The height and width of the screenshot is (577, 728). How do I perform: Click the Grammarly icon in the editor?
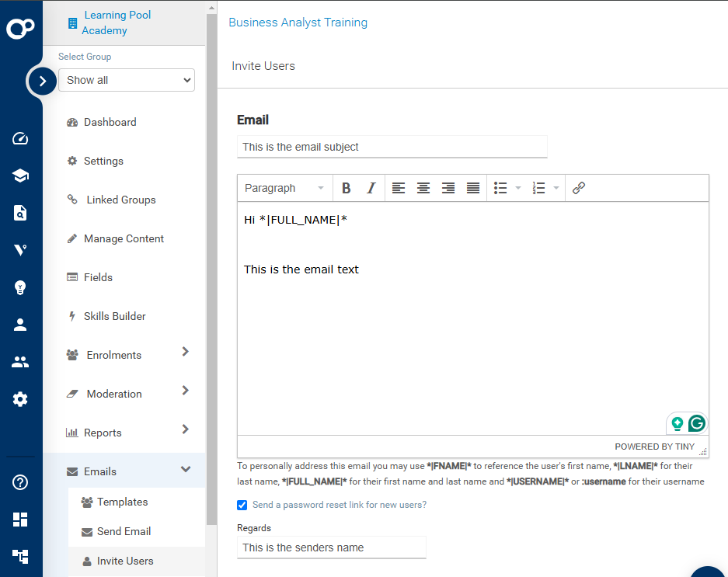point(697,423)
